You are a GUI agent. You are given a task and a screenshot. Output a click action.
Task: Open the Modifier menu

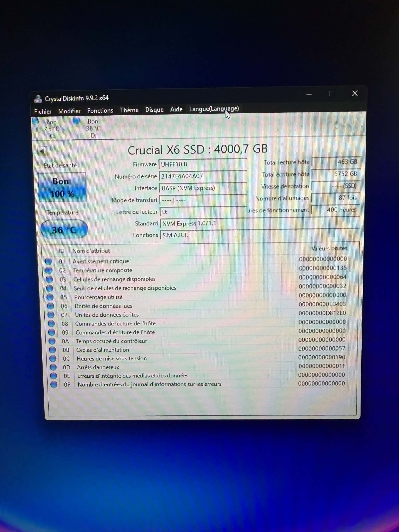pyautogui.click(x=69, y=111)
